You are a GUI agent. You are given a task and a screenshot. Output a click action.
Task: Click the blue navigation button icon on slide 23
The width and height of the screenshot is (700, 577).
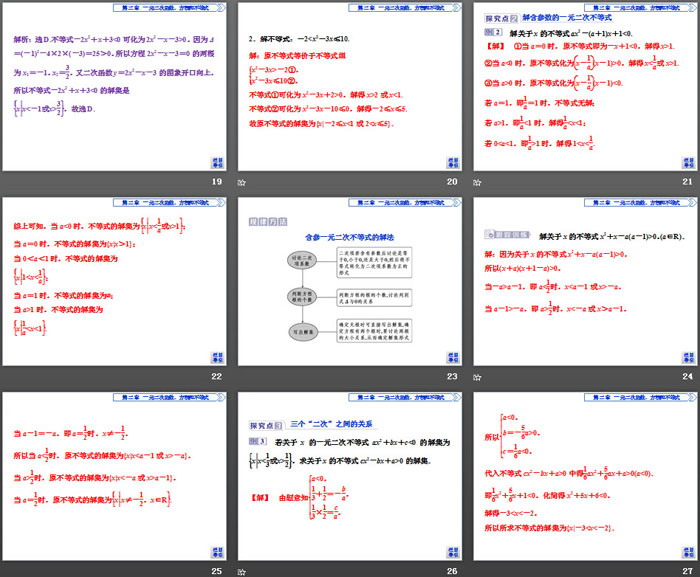click(x=453, y=357)
